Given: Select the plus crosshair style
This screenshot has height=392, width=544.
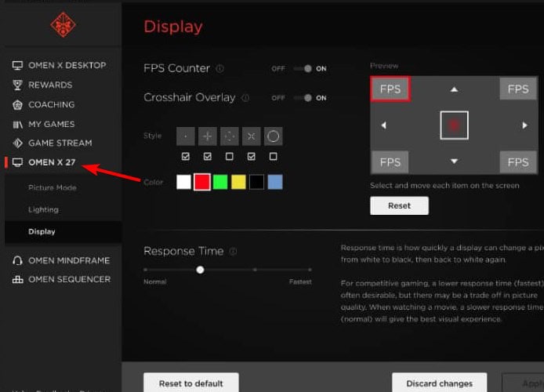Looking at the screenshot, I should [x=208, y=136].
